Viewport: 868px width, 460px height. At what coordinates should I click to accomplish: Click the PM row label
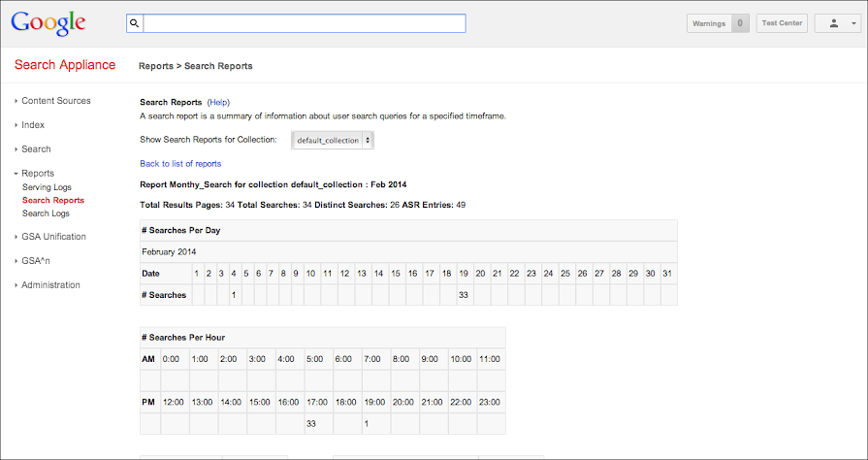148,403
